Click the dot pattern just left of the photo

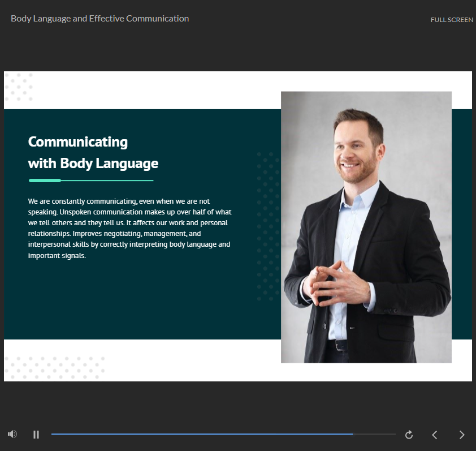pyautogui.click(x=267, y=226)
